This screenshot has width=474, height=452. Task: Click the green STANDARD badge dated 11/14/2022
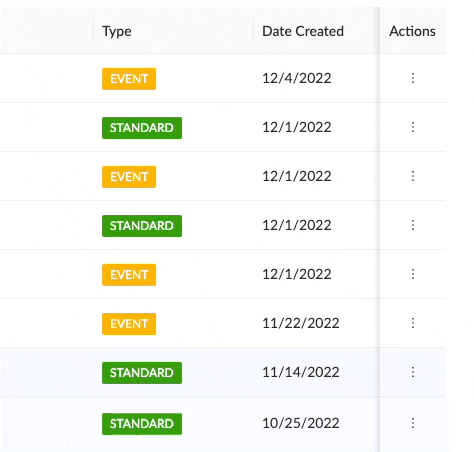pyautogui.click(x=142, y=373)
